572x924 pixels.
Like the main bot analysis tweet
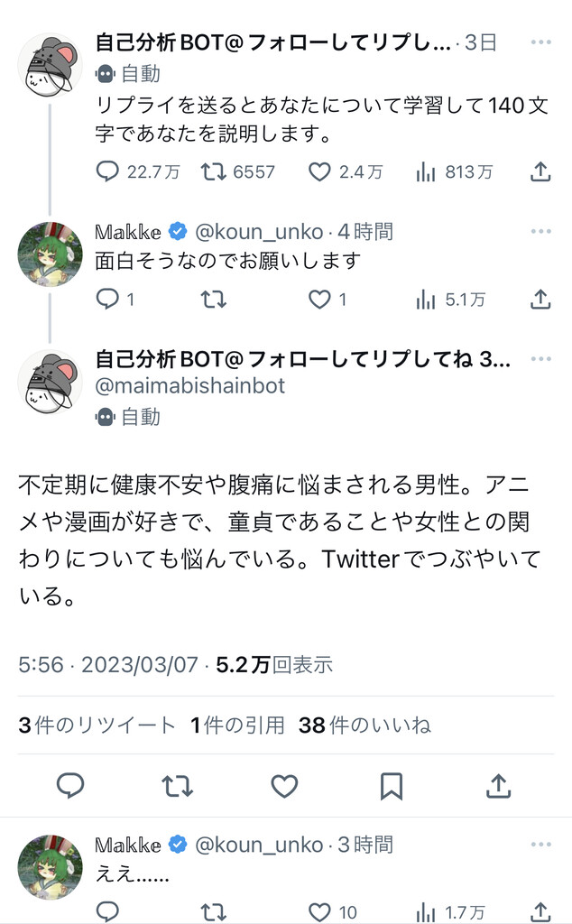tap(284, 786)
